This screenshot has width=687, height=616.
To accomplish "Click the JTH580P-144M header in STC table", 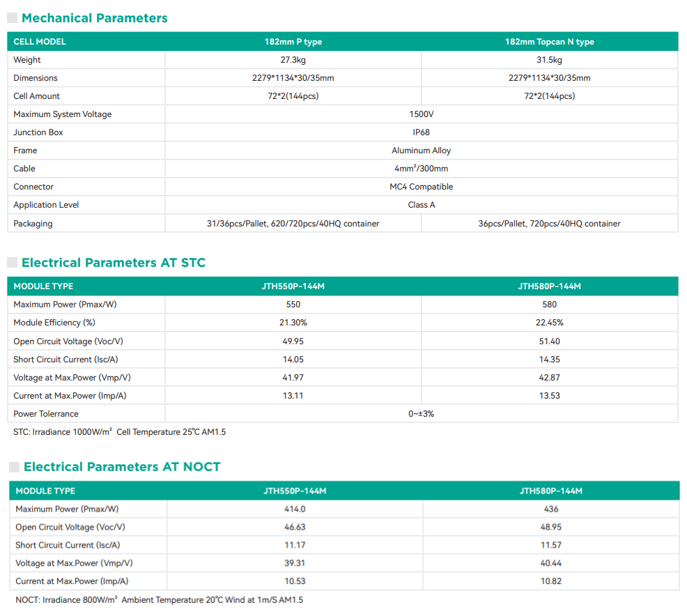I will 549,286.
